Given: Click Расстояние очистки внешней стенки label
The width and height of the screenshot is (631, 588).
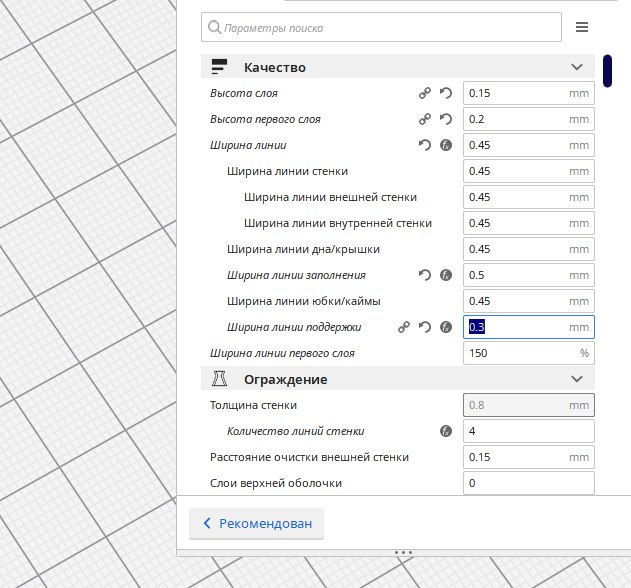Looking at the screenshot, I should pos(309,457).
